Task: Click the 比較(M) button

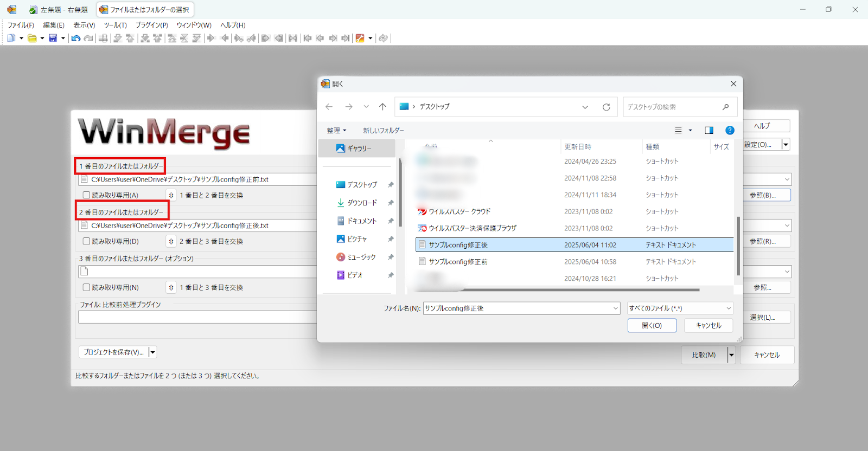Action: pos(704,355)
